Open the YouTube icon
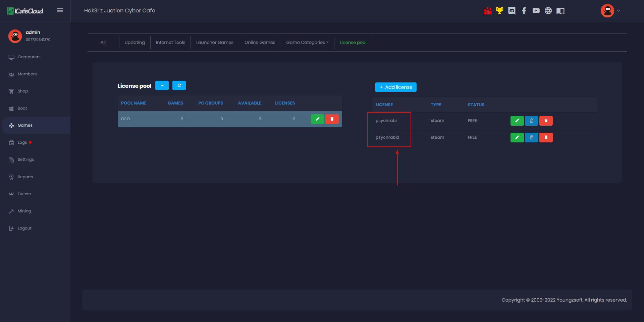This screenshot has height=322, width=644. [x=536, y=11]
